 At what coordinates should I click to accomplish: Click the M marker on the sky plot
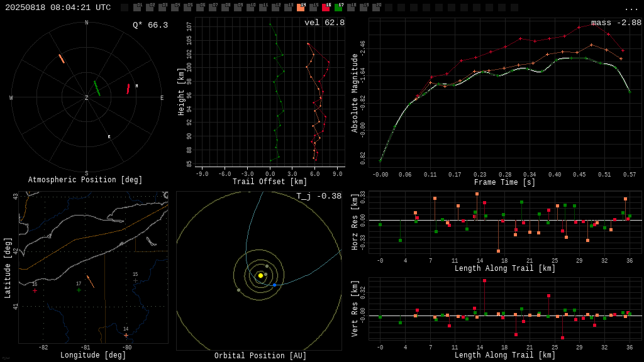tap(136, 85)
